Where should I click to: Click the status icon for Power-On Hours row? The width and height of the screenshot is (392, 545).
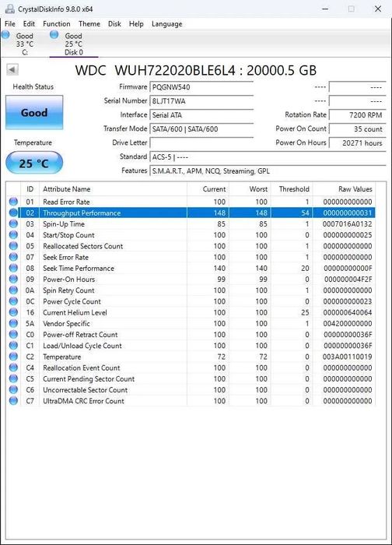coord(13,279)
